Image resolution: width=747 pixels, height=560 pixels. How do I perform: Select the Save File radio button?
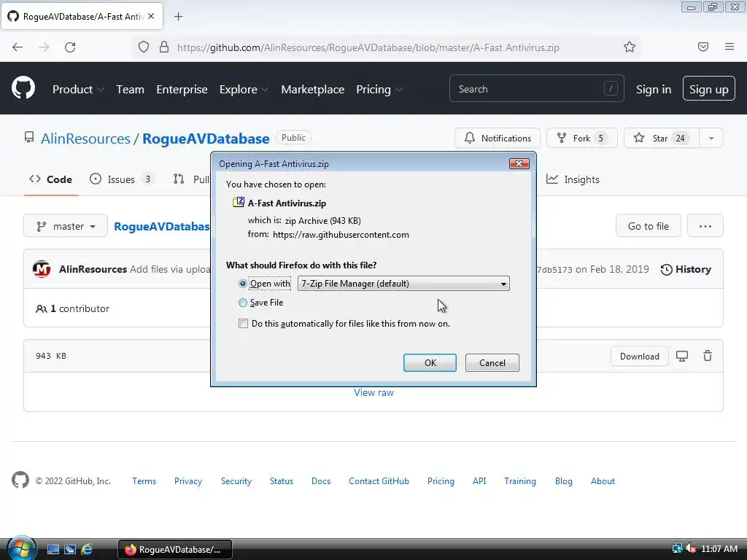coord(242,303)
